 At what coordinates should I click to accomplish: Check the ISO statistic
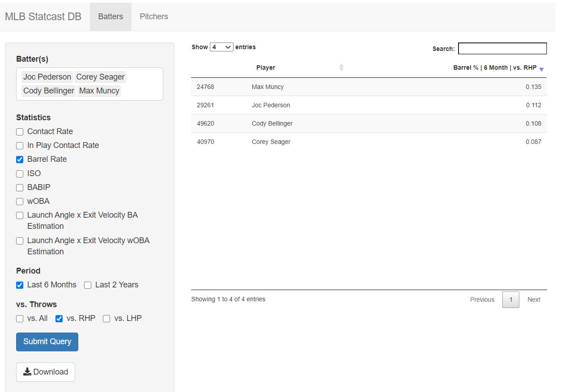20,174
